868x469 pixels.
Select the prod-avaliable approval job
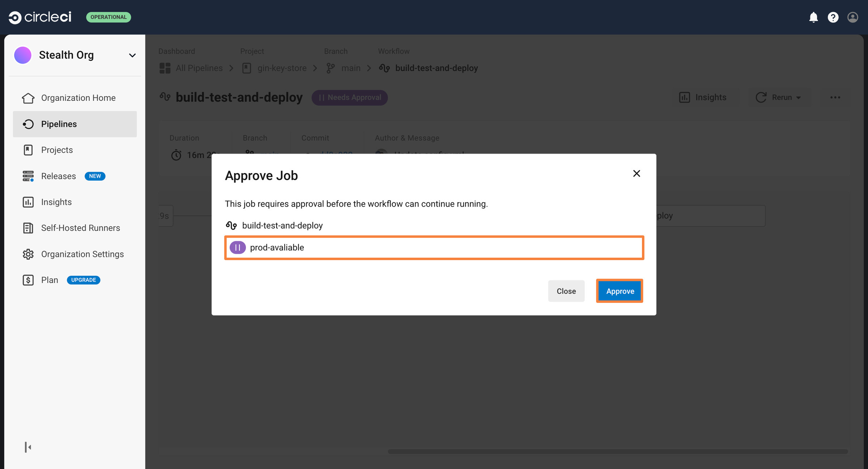click(x=434, y=248)
